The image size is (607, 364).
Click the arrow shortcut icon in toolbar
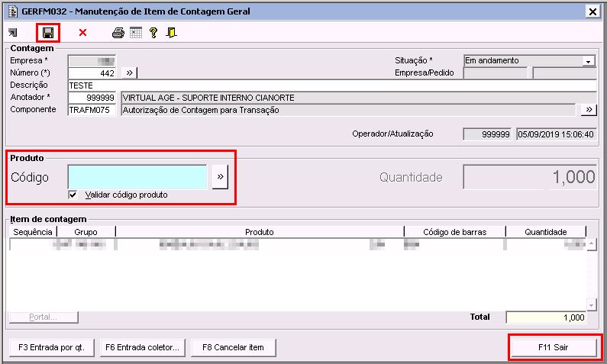click(13, 33)
